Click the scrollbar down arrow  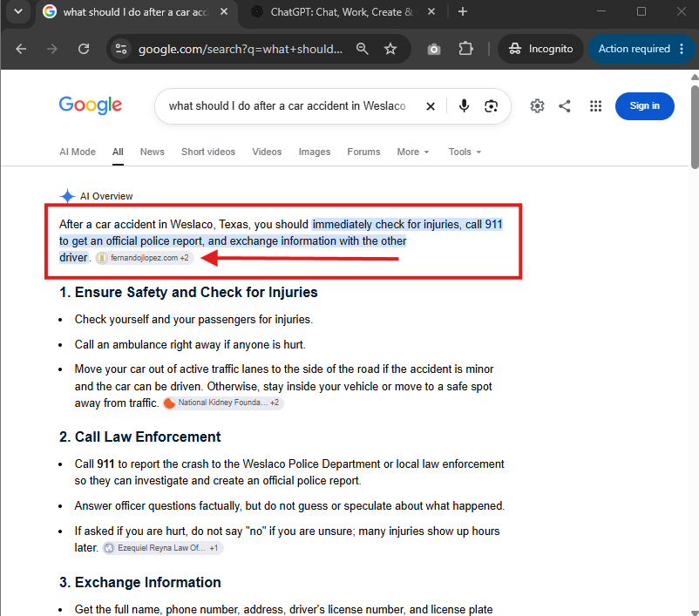695,613
